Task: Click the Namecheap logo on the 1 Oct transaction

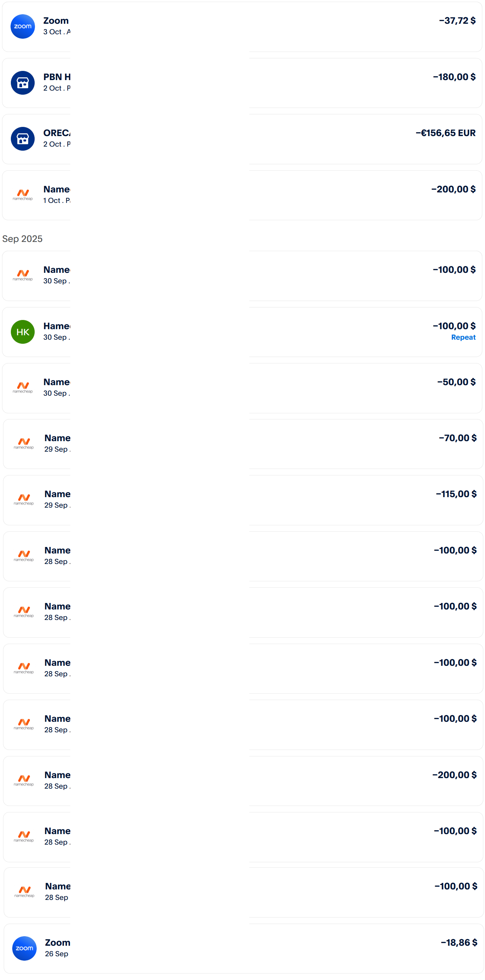Action: tap(23, 195)
